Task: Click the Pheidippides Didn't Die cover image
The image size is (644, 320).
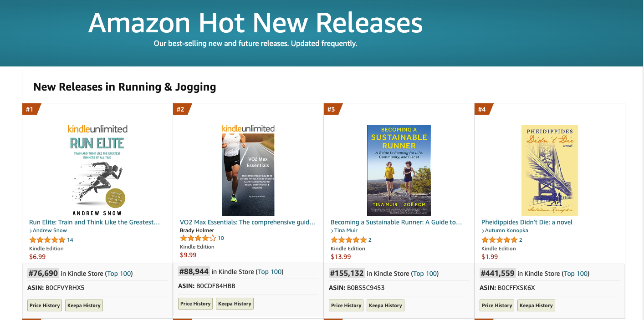Action: 549,170
